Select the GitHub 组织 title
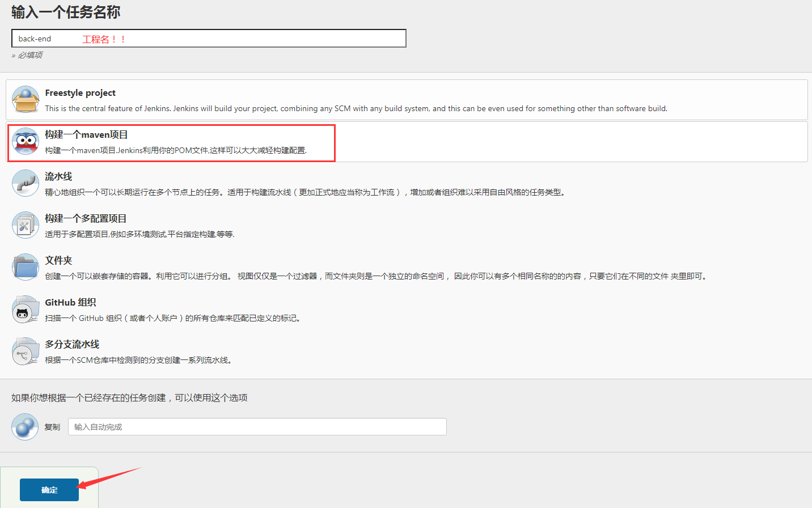812x508 pixels. 70,303
